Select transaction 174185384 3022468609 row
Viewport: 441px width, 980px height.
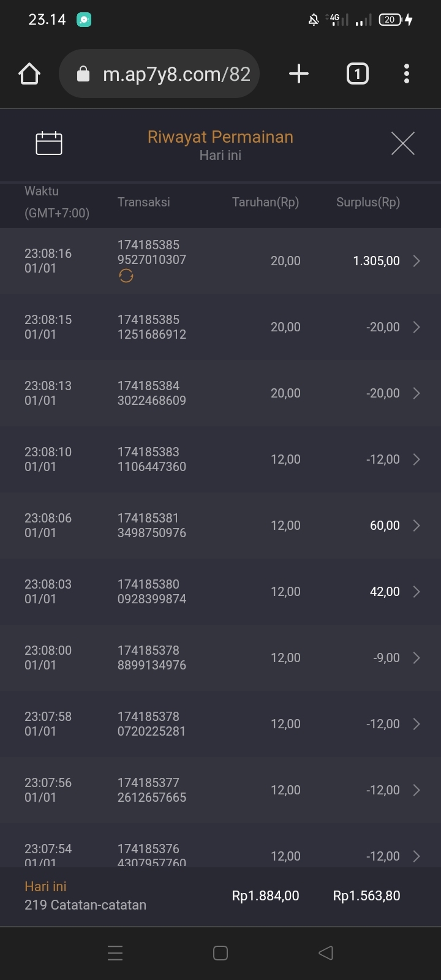[x=152, y=393]
